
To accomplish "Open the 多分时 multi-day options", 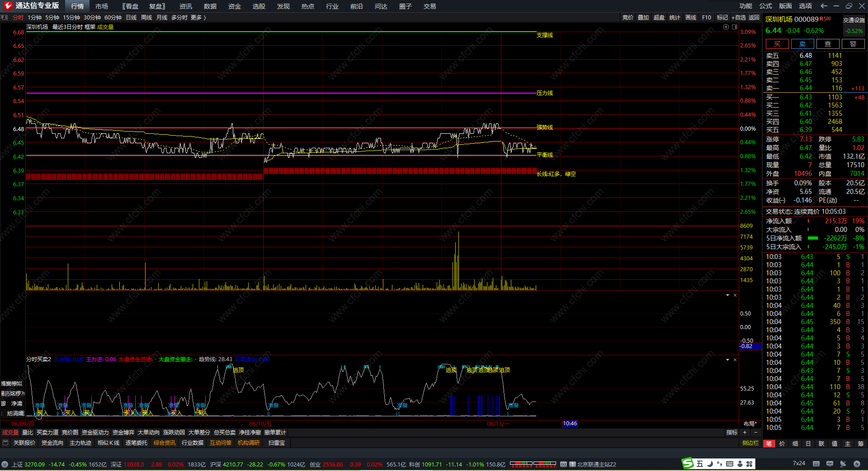I will pos(179,17).
